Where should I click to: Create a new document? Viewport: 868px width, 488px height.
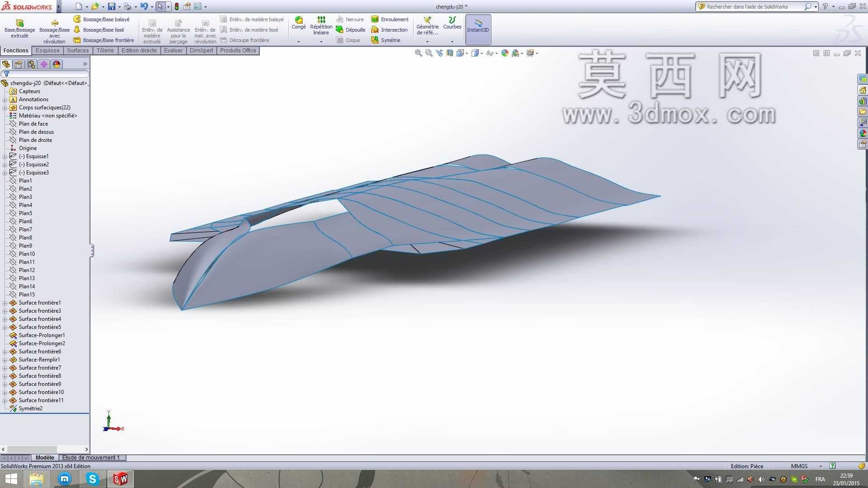[x=79, y=6]
